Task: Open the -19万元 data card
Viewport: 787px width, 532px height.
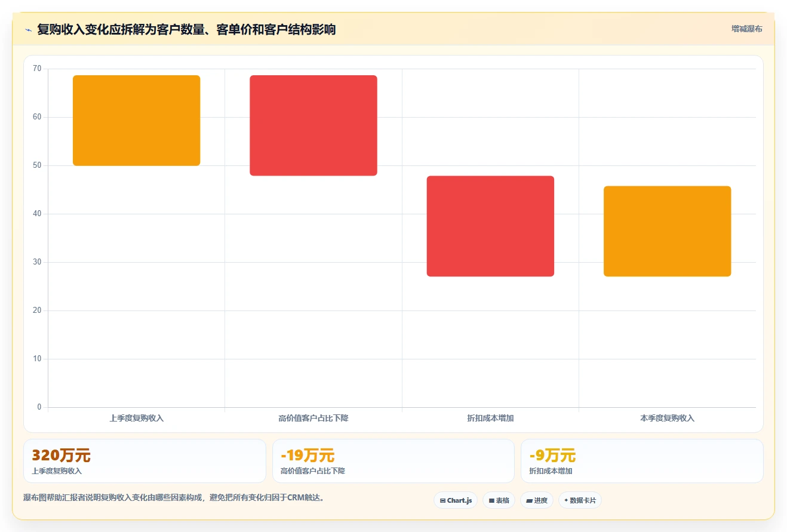Action: [393, 461]
